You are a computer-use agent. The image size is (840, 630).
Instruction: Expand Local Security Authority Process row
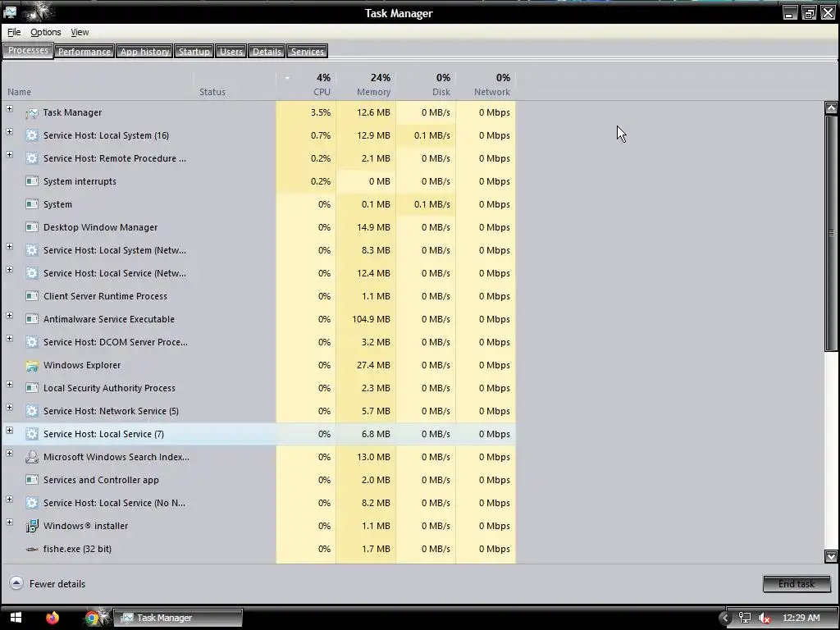tap(10, 385)
